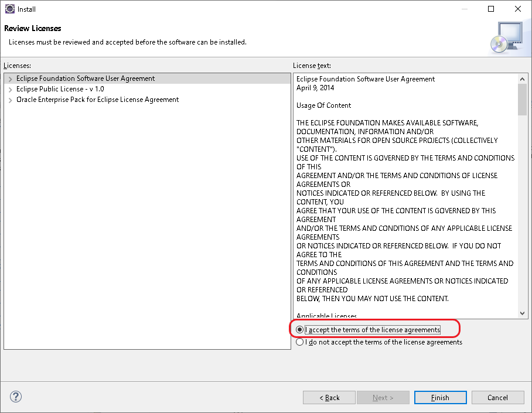This screenshot has height=413, width=532.
Task: Click the Finish button
Action: [x=440, y=397]
